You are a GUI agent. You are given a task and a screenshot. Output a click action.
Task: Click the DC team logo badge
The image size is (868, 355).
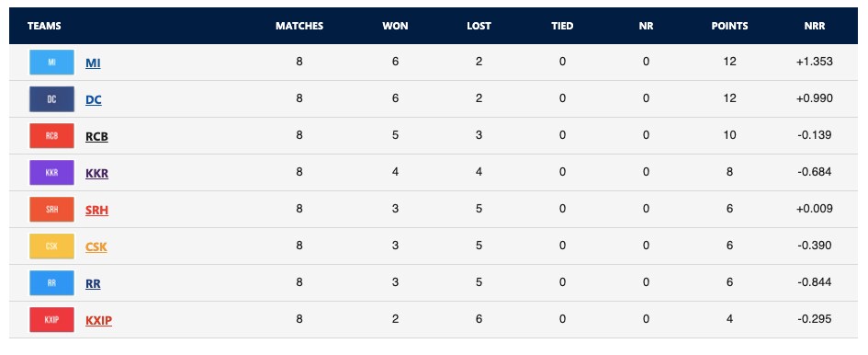pyautogui.click(x=51, y=99)
